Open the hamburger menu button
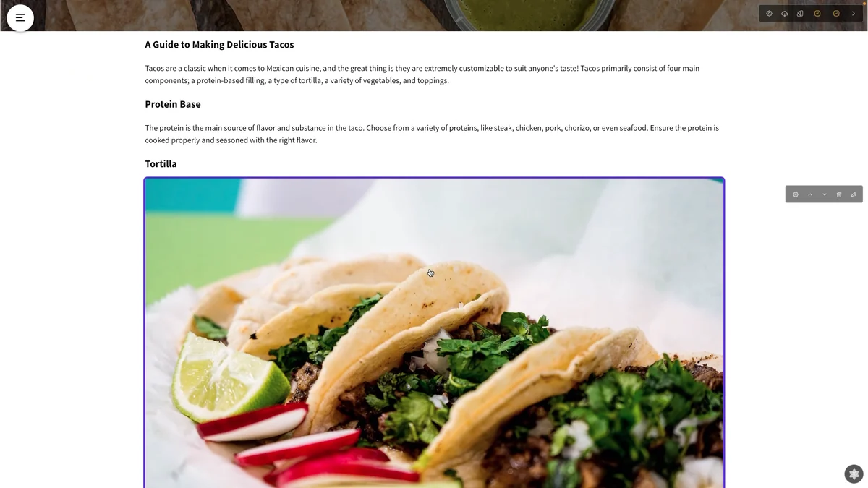The image size is (868, 488). click(x=20, y=17)
